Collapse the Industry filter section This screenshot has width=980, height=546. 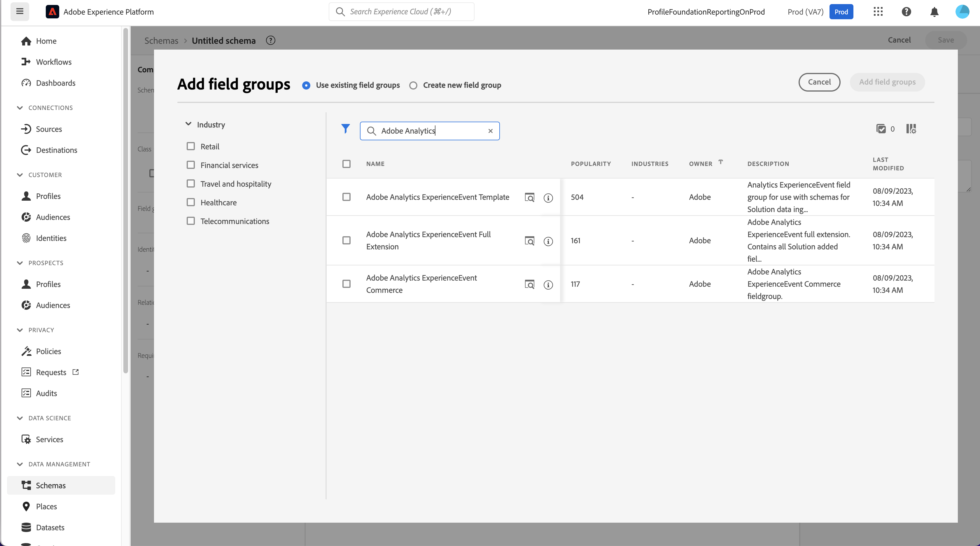pos(188,124)
